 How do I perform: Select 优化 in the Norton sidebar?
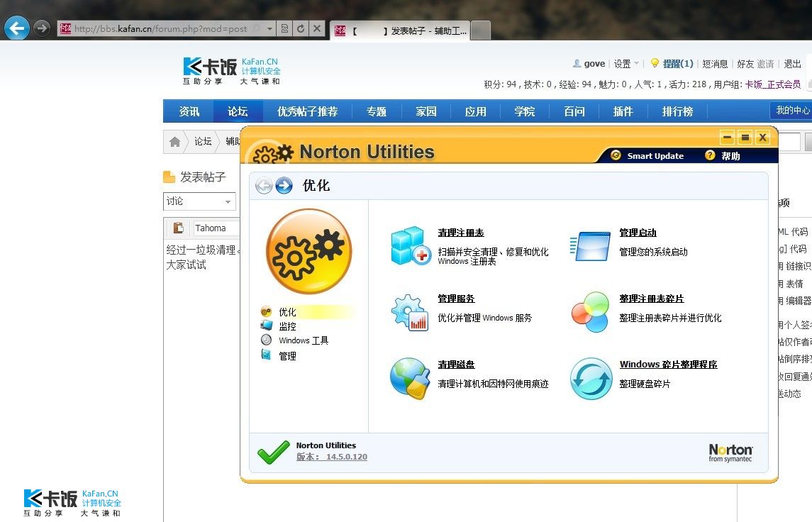pos(287,312)
